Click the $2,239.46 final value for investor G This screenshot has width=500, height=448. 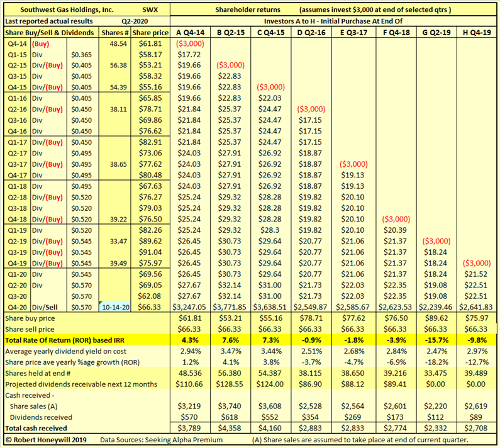(x=436, y=307)
